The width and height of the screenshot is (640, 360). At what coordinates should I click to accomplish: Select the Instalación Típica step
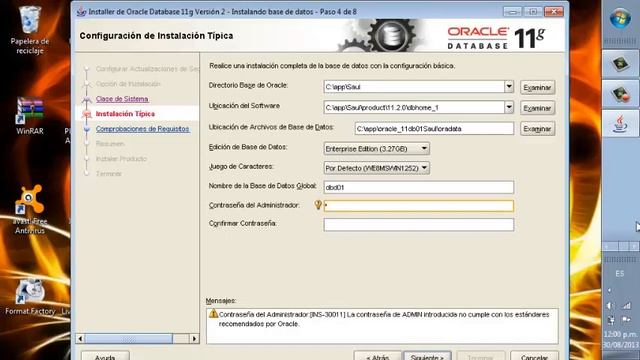tap(125, 114)
